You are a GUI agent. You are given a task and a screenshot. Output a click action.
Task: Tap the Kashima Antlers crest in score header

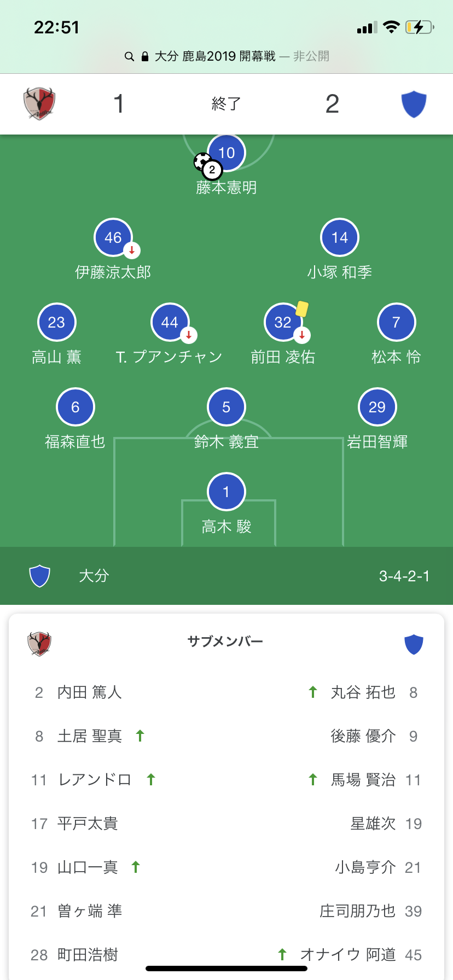(x=39, y=103)
